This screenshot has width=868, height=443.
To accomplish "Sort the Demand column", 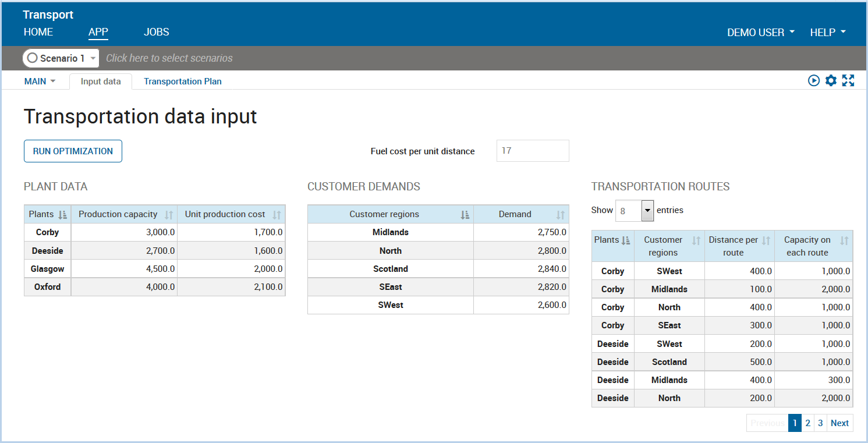I will click(x=560, y=214).
